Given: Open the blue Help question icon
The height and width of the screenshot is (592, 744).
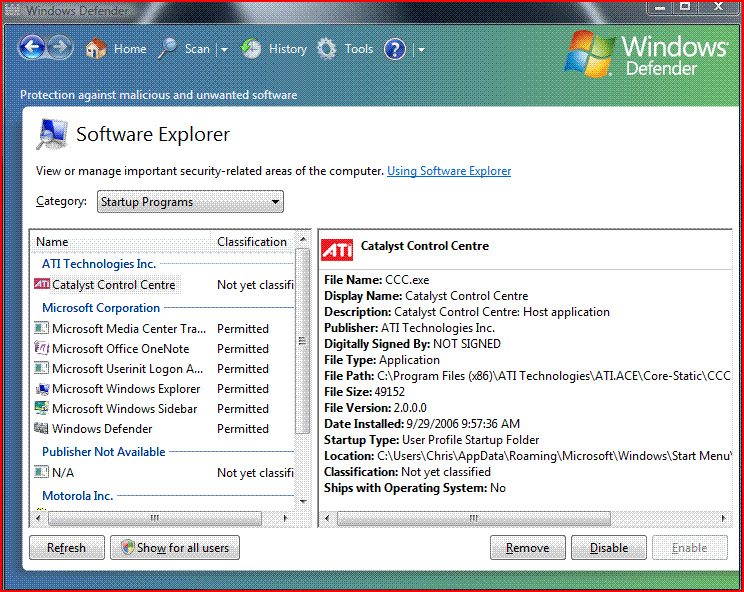Looking at the screenshot, I should pos(395,49).
